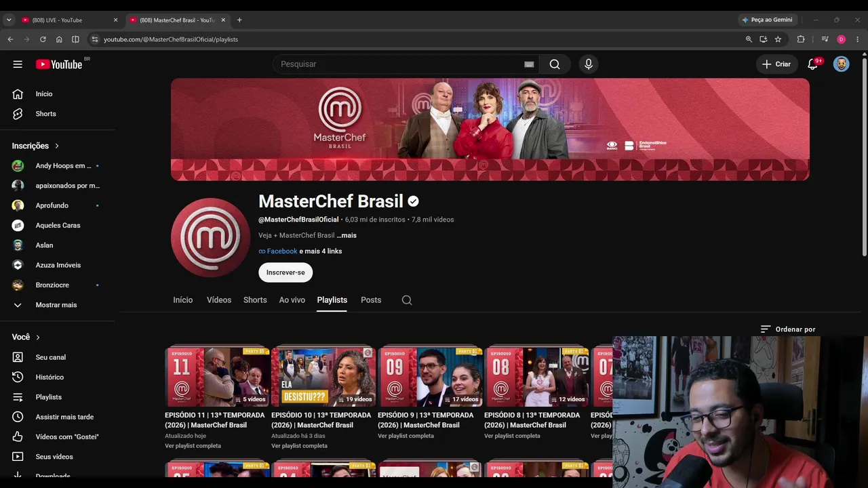
Task: Click the Criar button
Action: [x=776, y=64]
